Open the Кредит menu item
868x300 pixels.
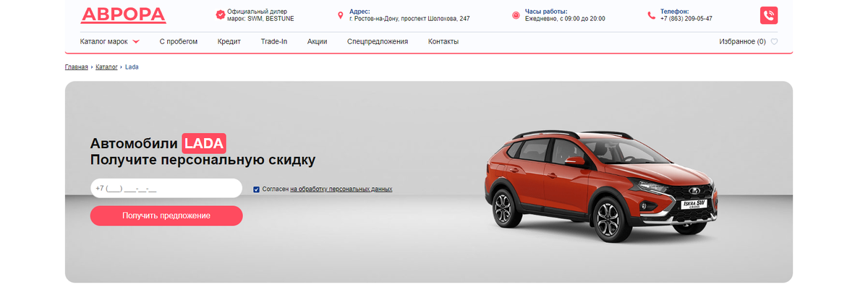(229, 41)
